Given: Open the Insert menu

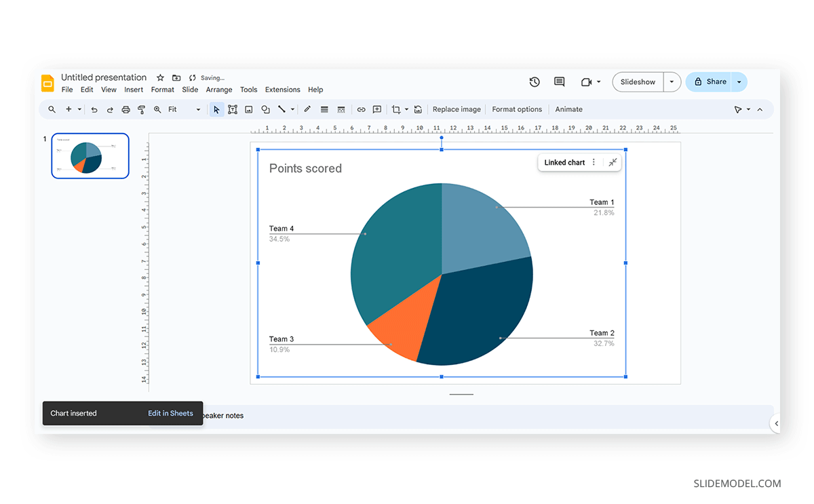Looking at the screenshot, I should coord(134,89).
